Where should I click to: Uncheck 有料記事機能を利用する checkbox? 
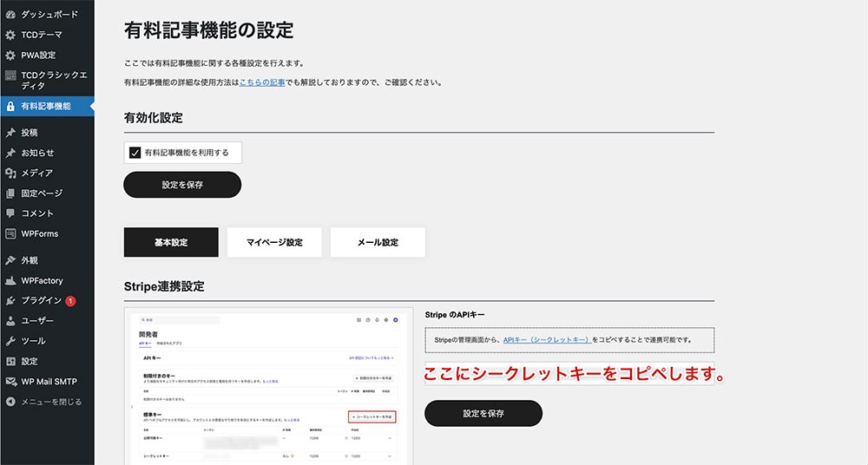[135, 153]
